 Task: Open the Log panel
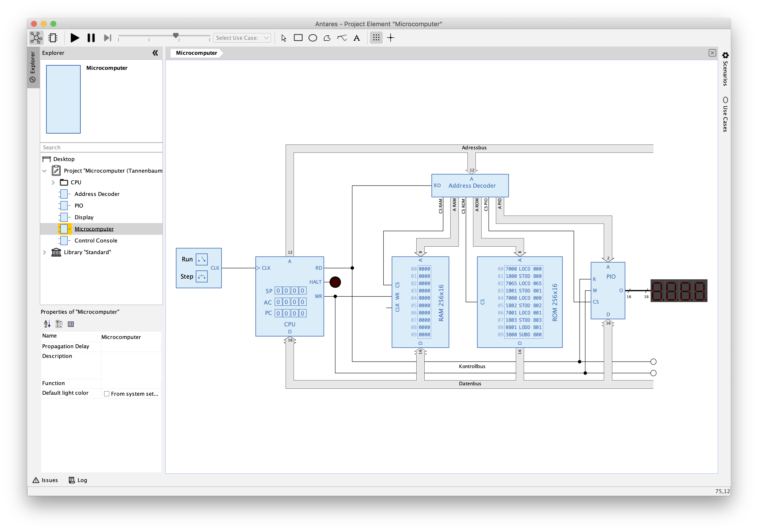(78, 480)
